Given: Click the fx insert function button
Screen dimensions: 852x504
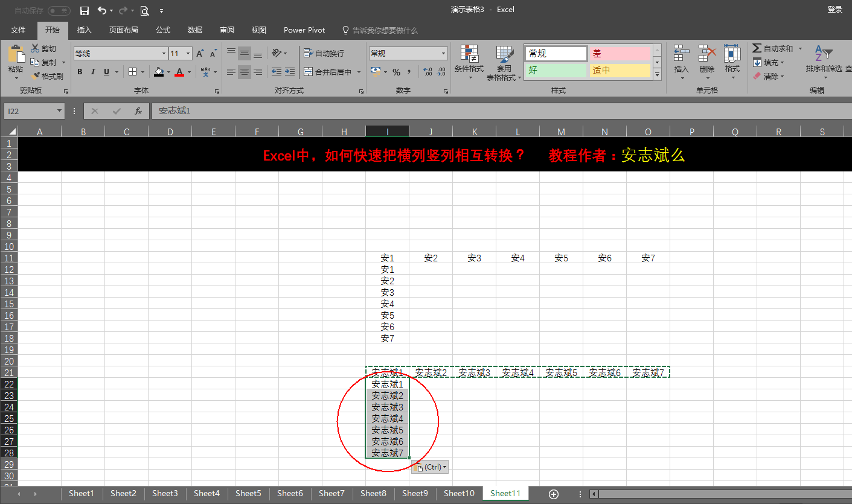Looking at the screenshot, I should pyautogui.click(x=138, y=111).
